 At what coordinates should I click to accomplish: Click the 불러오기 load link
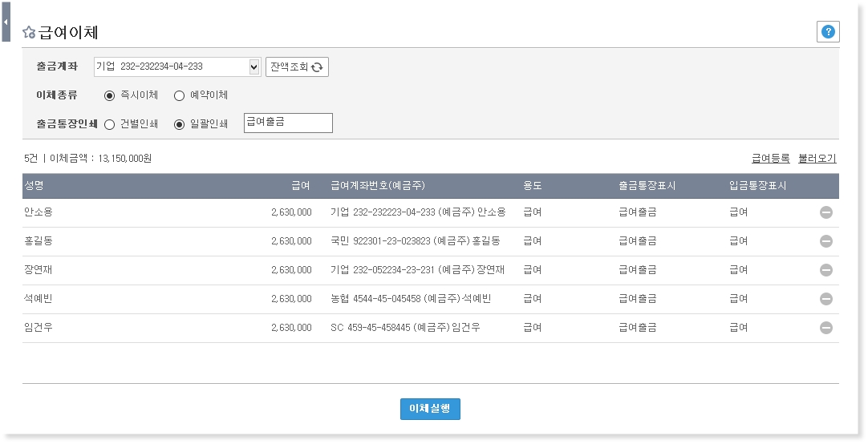pyautogui.click(x=817, y=159)
